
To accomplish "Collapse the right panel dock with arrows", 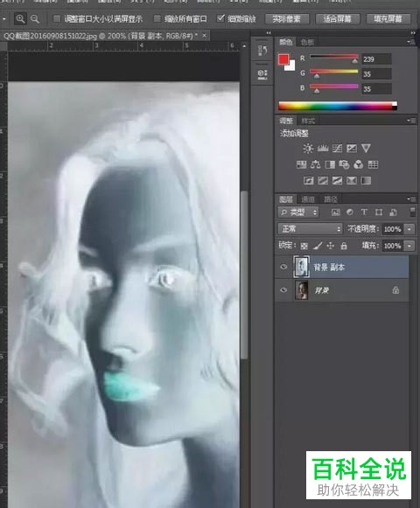I will pyautogui.click(x=412, y=32).
